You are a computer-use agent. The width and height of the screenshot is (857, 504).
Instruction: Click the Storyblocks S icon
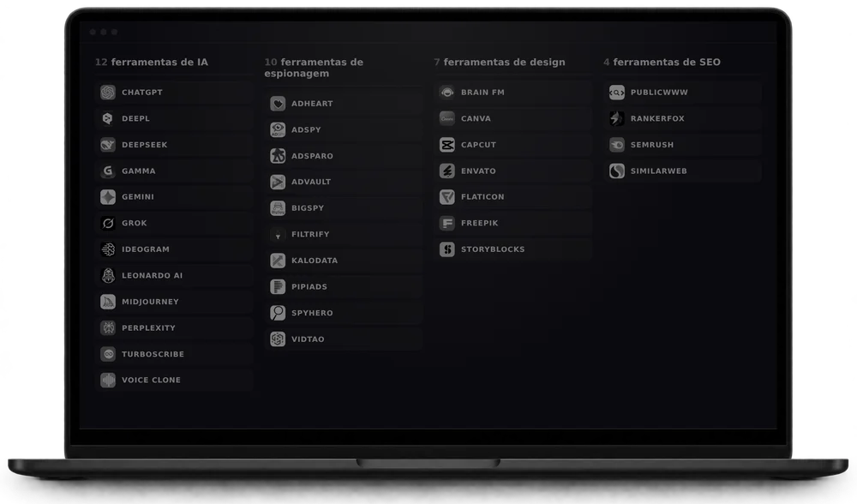pyautogui.click(x=447, y=249)
